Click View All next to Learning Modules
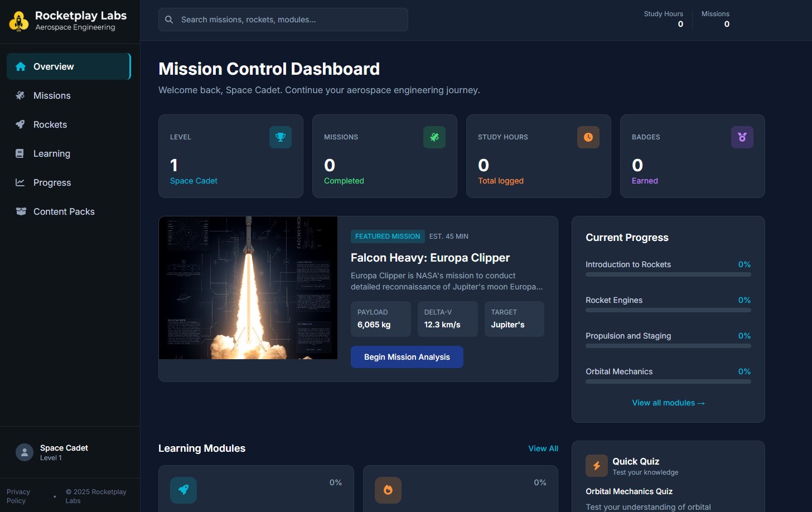 543,448
